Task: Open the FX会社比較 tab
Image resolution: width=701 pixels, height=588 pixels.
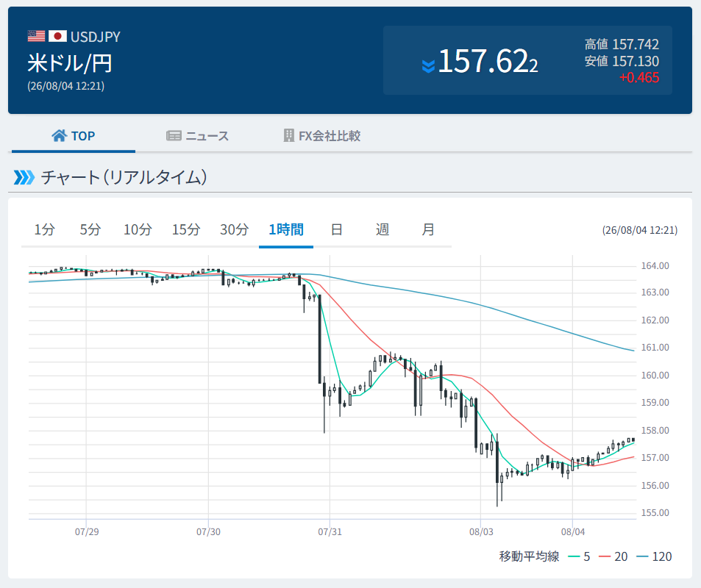Action: pyautogui.click(x=322, y=136)
